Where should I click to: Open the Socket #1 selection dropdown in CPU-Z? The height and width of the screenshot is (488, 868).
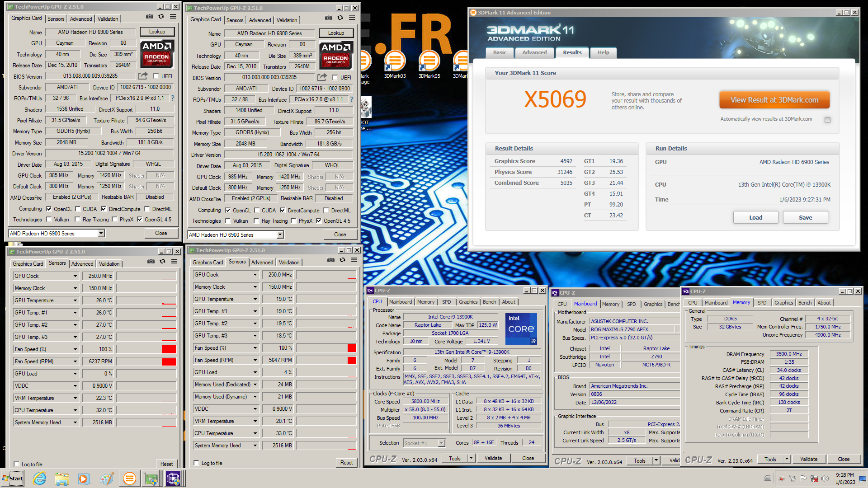click(441, 443)
